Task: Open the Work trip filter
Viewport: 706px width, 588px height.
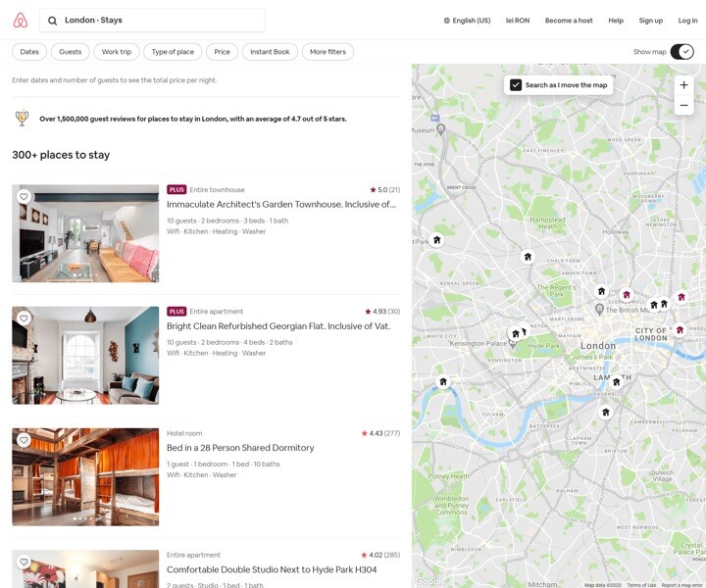Action: pyautogui.click(x=117, y=52)
